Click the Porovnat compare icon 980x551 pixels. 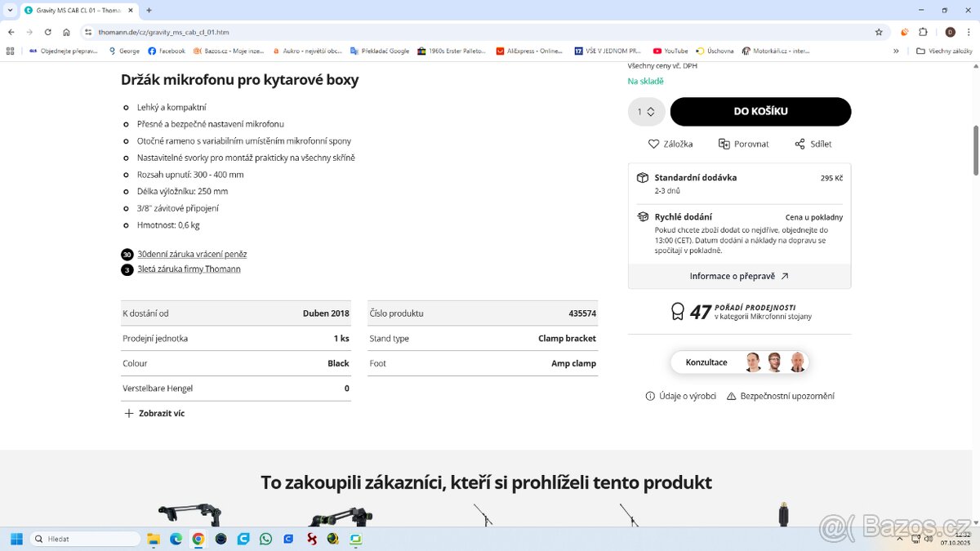tap(724, 144)
